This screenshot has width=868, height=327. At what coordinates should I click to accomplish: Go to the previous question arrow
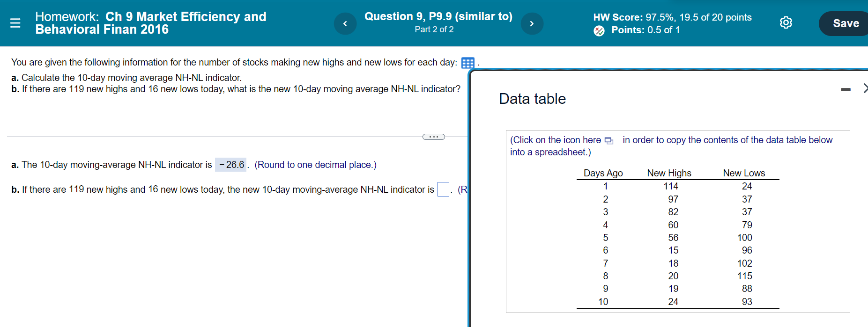point(345,23)
